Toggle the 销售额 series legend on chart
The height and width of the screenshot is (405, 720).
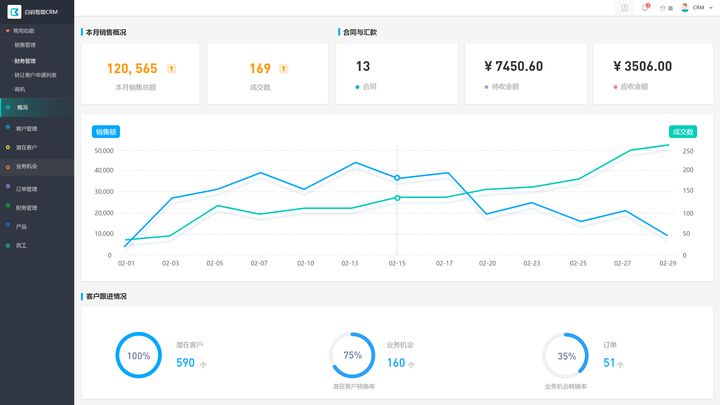pos(106,131)
